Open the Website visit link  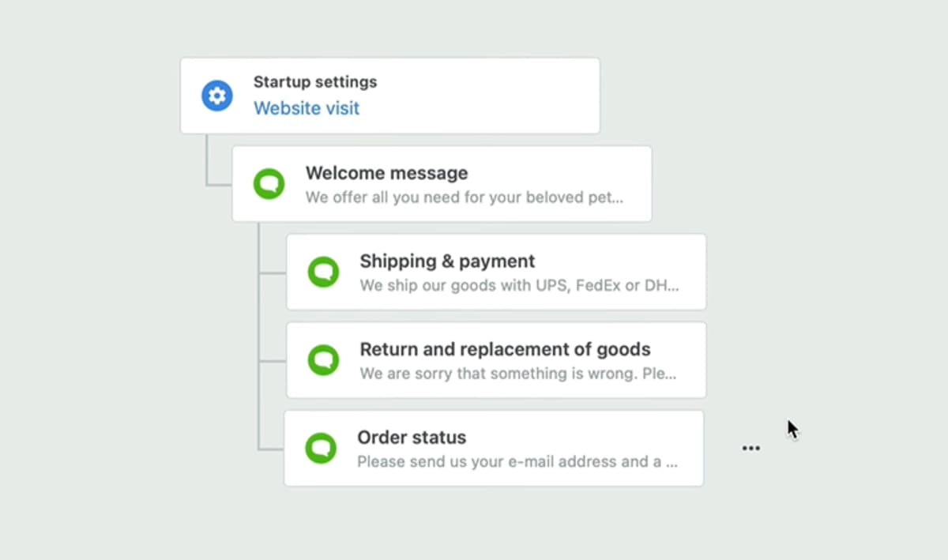click(307, 108)
